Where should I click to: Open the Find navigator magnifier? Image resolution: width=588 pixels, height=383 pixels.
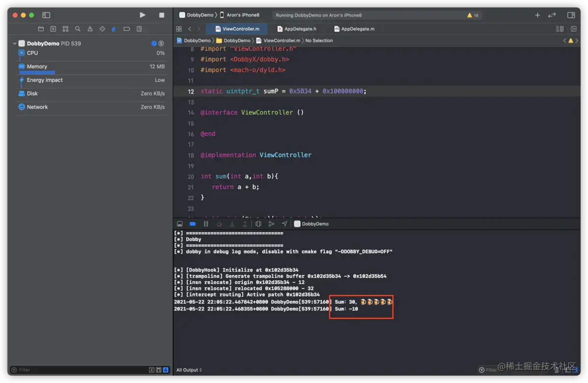pyautogui.click(x=77, y=29)
